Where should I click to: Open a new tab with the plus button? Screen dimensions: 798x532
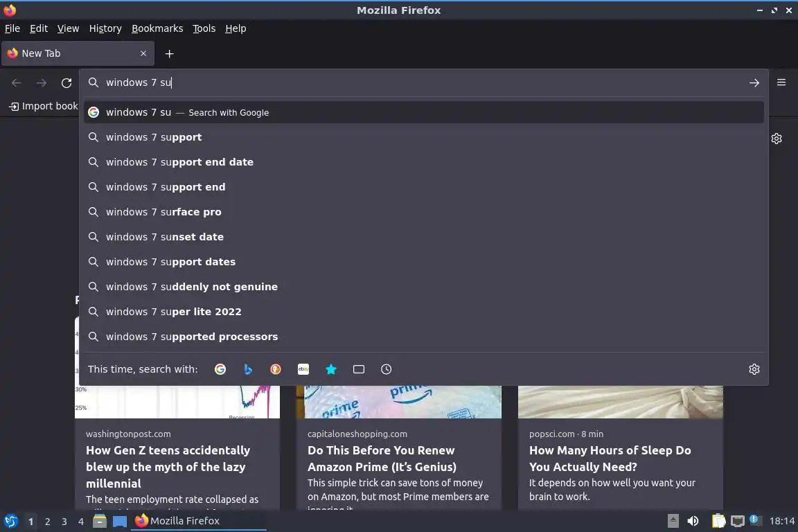(170, 53)
